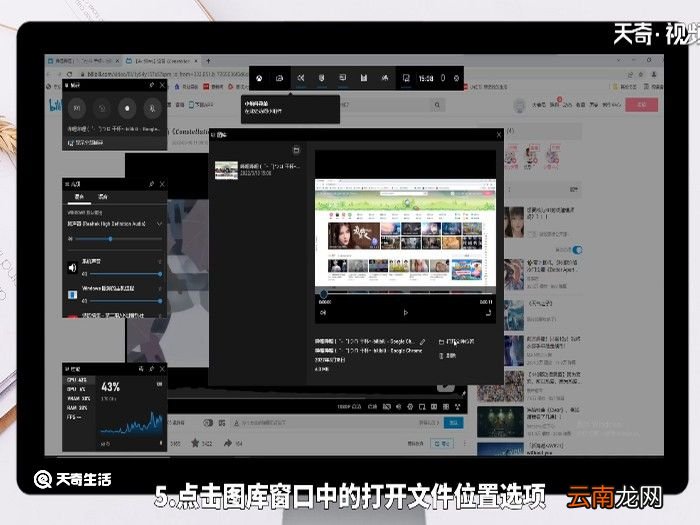Mute the Gallery clip preview
This screenshot has height=525, width=700.
point(323,312)
